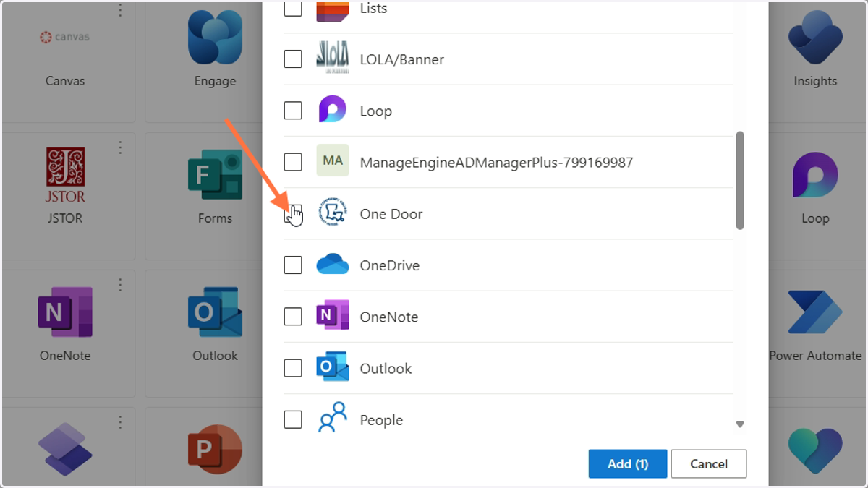Check the Lists checkbox
868x488 pixels.
coord(293,8)
